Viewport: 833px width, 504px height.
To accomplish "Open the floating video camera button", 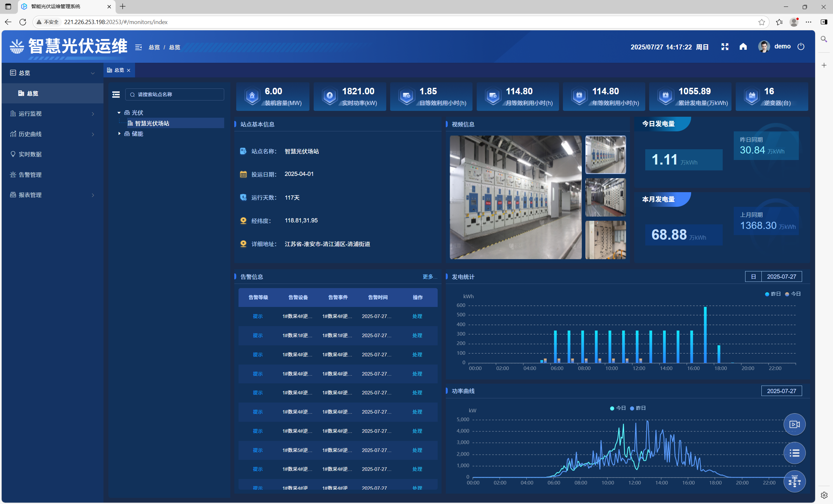I will tap(794, 424).
